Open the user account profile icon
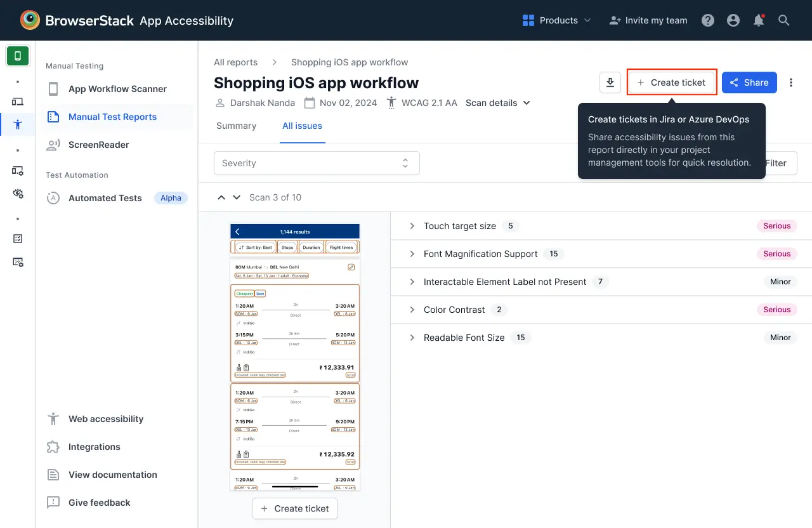 tap(733, 20)
